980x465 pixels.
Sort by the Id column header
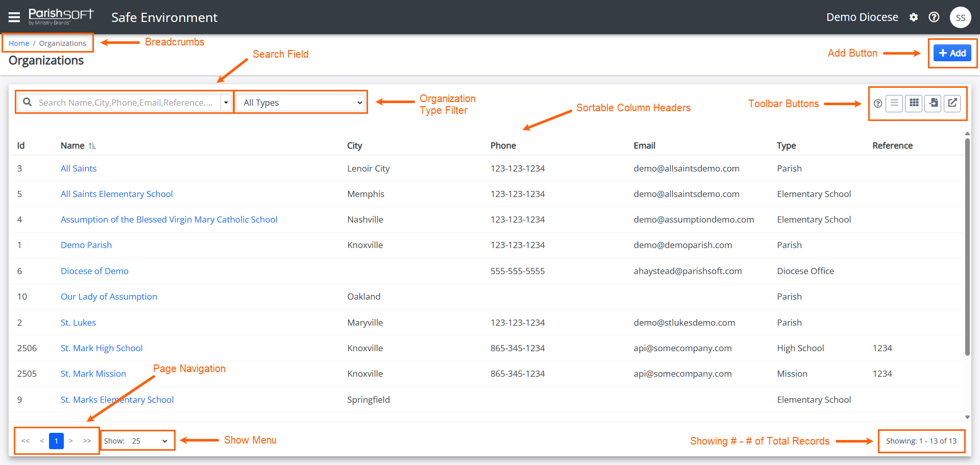tap(21, 145)
